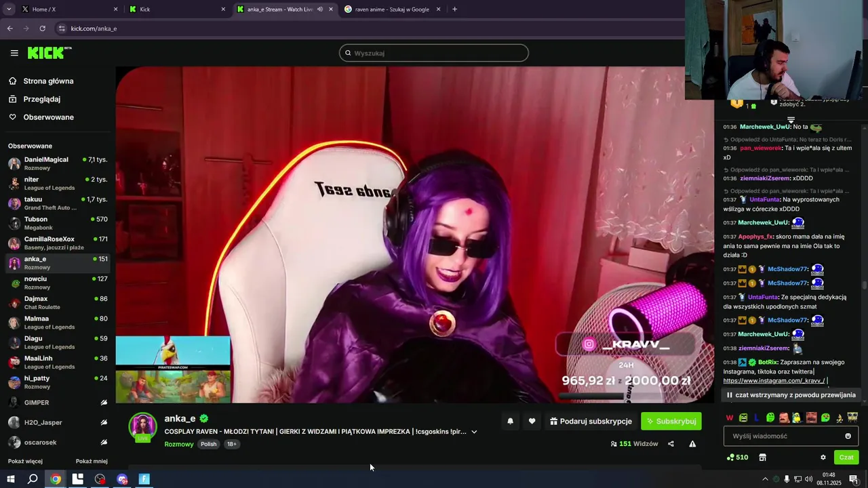Viewport: 868px width, 488px height.
Task: Click the Chrome taskbar icon
Action: 56,479
